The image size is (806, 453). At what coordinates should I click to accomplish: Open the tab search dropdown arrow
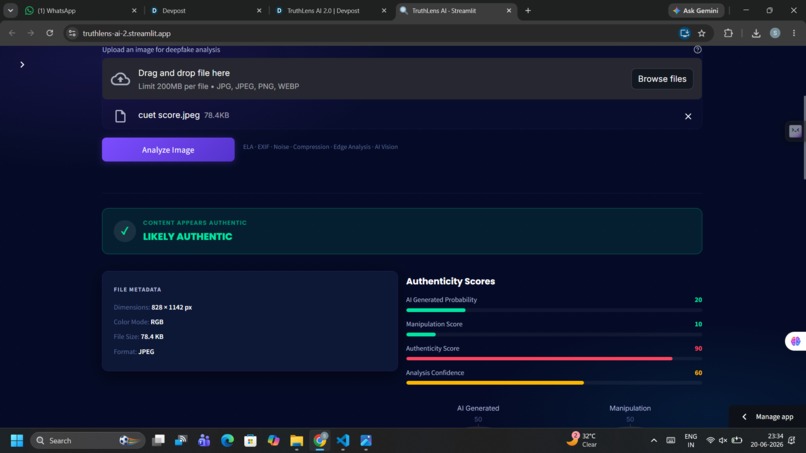tap(10, 10)
